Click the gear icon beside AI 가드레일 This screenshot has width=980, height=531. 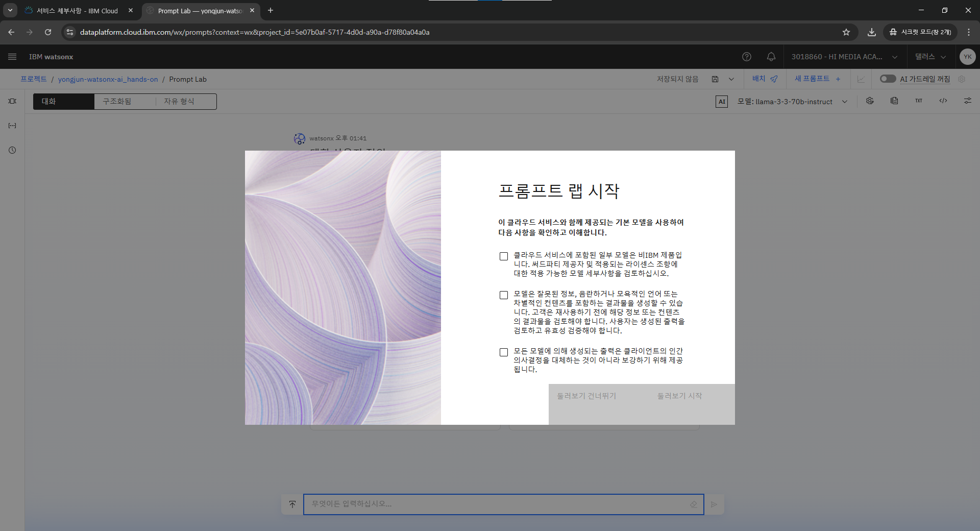pyautogui.click(x=962, y=79)
